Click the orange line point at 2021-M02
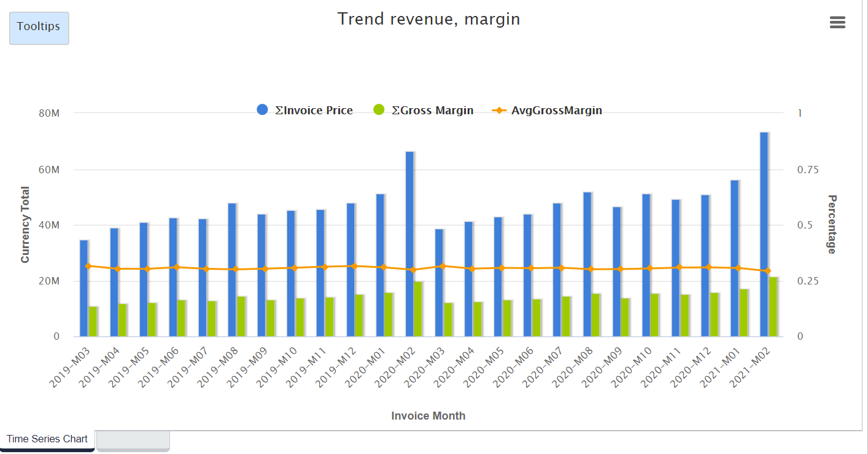 (768, 271)
